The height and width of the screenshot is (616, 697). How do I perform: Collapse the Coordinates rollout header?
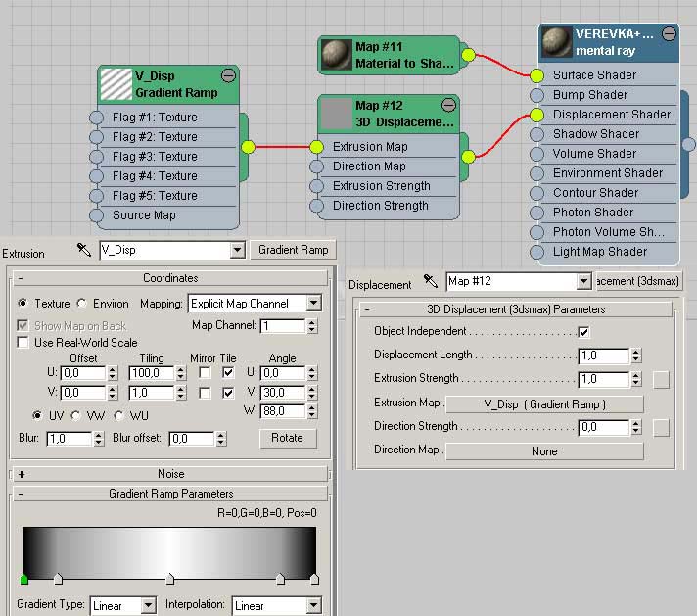[170, 278]
